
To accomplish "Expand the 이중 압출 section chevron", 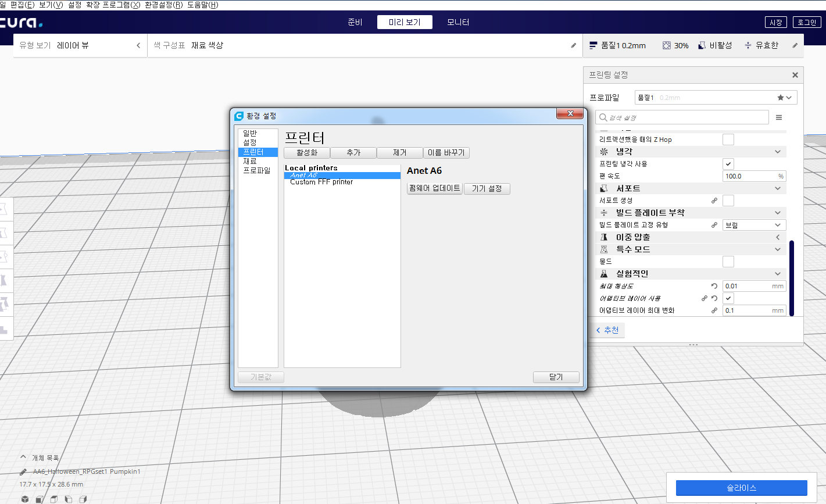I will [x=778, y=237].
